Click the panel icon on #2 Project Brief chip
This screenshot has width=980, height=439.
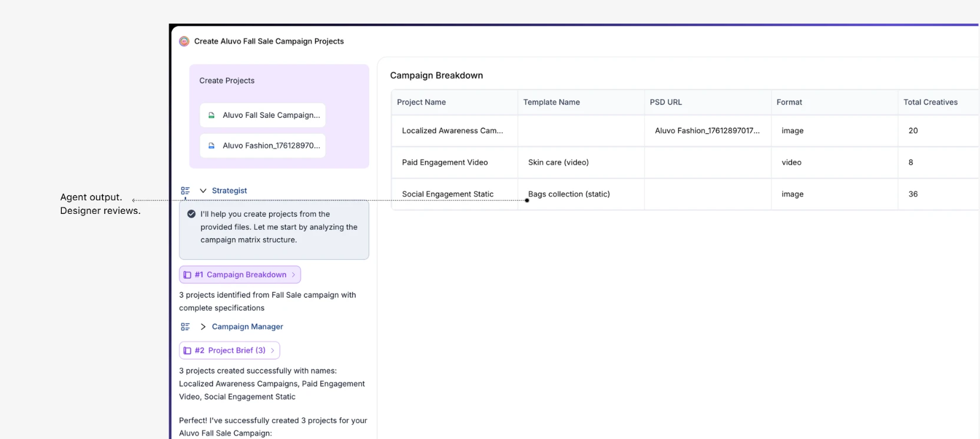click(x=187, y=351)
